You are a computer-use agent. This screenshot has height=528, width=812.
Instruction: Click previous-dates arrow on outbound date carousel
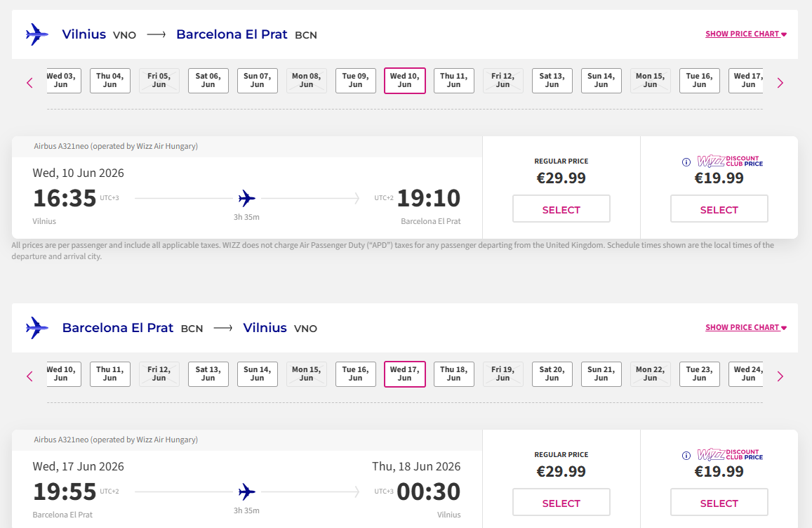[x=29, y=83]
